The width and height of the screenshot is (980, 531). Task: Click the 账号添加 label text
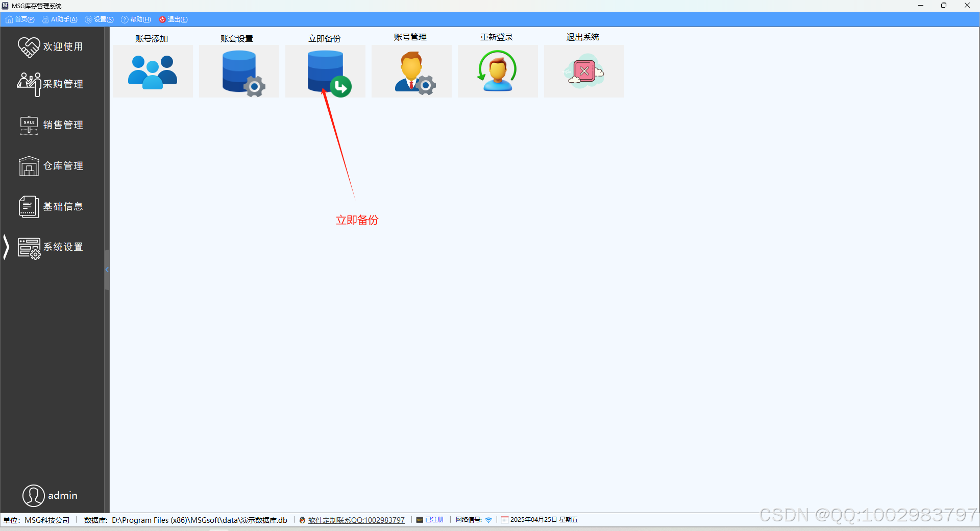[152, 39]
